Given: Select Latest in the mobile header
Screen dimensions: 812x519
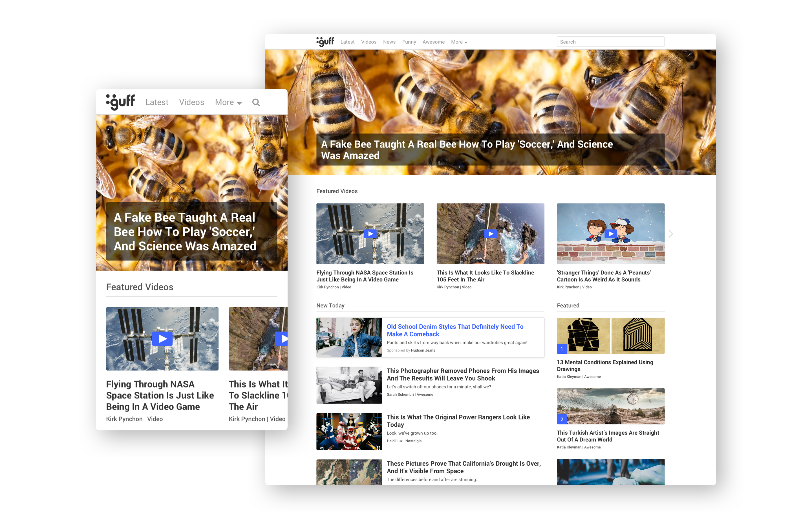Looking at the screenshot, I should (x=157, y=102).
